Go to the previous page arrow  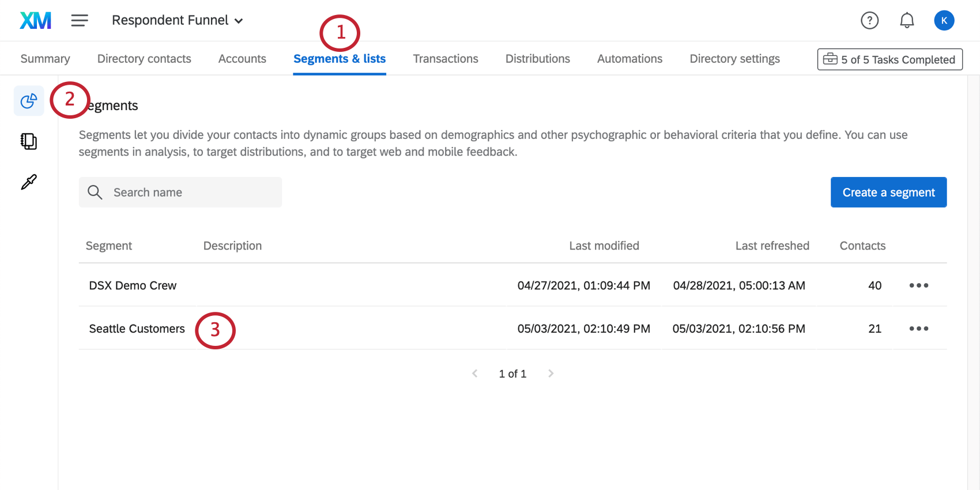click(x=475, y=374)
